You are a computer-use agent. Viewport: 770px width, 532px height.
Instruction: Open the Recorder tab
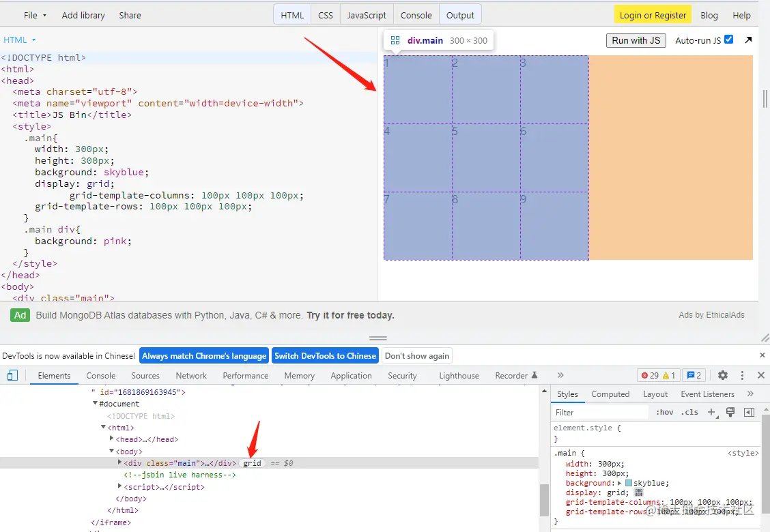[x=515, y=375]
